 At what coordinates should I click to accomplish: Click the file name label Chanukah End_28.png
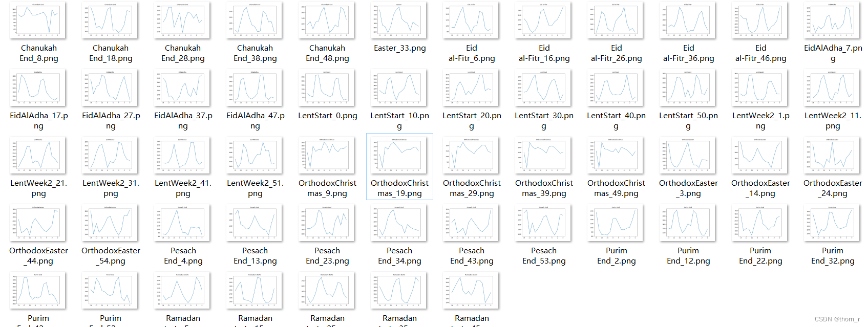(183, 53)
